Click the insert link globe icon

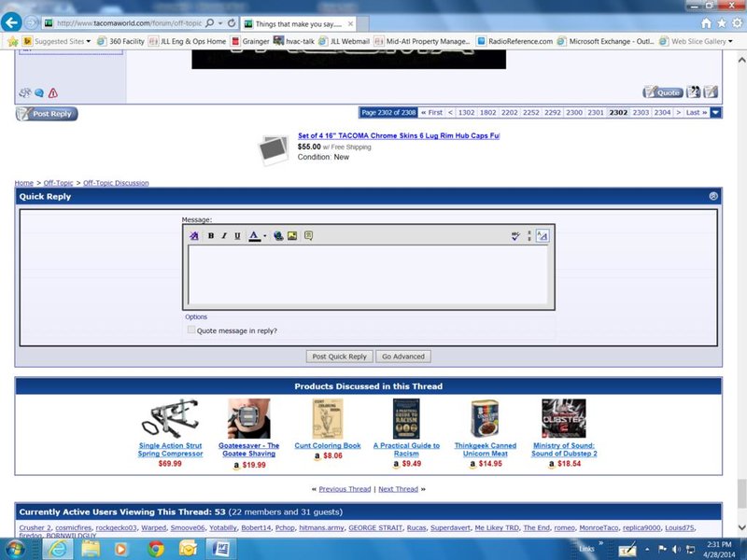278,236
